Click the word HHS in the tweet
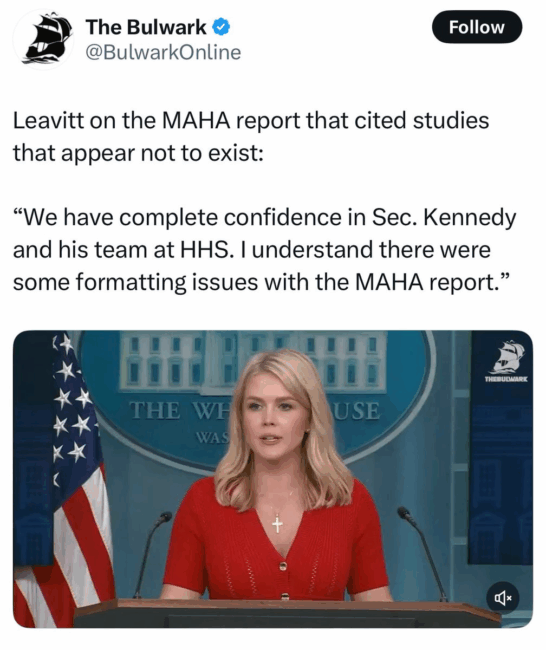This screenshot has width=546, height=650. pyautogui.click(x=204, y=250)
